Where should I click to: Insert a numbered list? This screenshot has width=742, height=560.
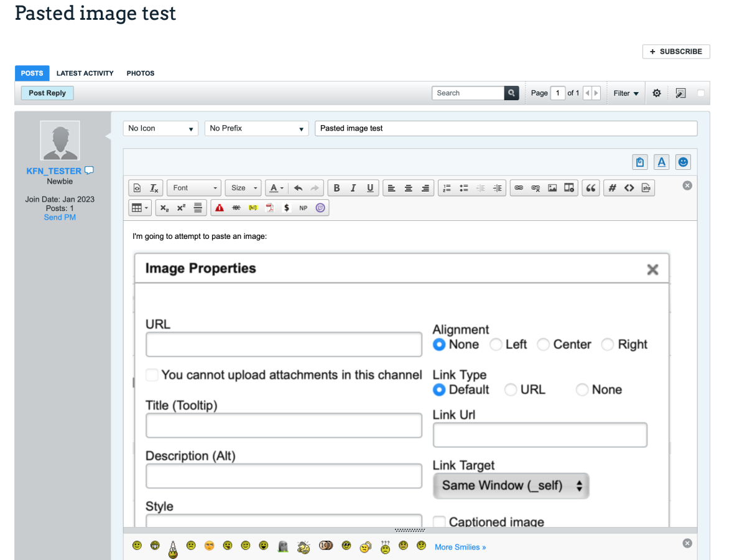tap(447, 188)
